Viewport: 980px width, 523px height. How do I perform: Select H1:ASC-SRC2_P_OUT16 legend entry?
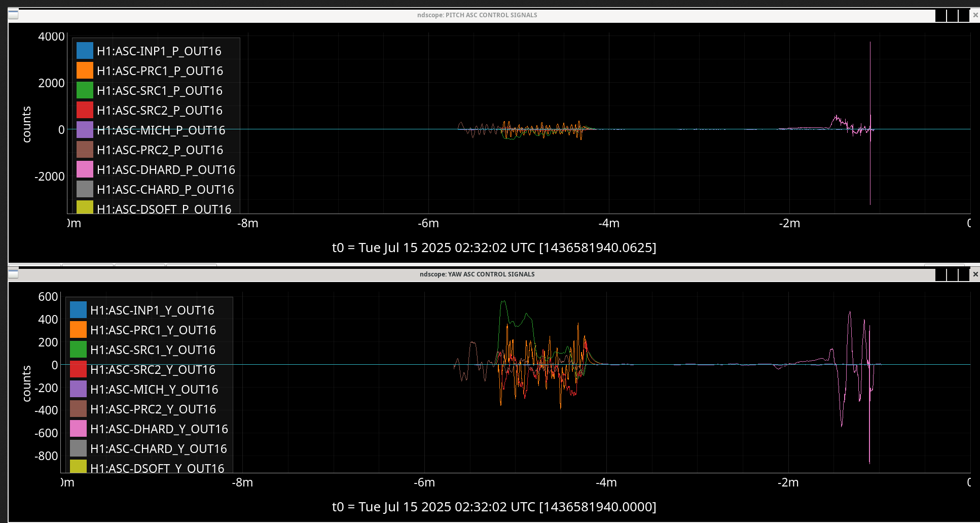pos(160,111)
